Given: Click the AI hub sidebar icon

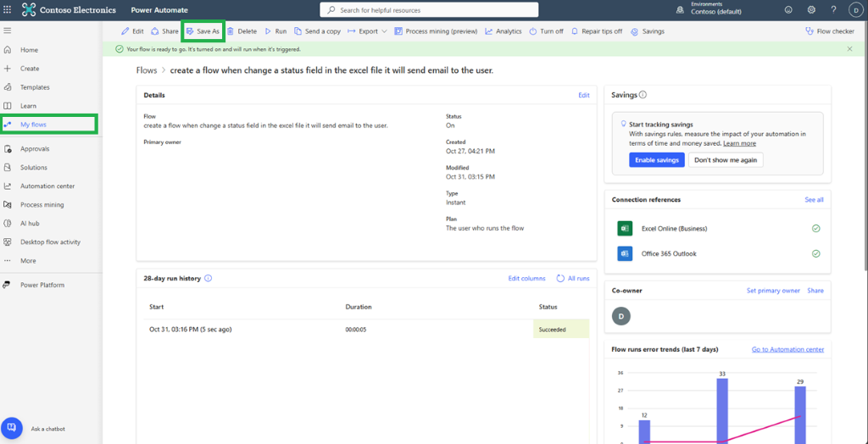Looking at the screenshot, I should (7, 223).
